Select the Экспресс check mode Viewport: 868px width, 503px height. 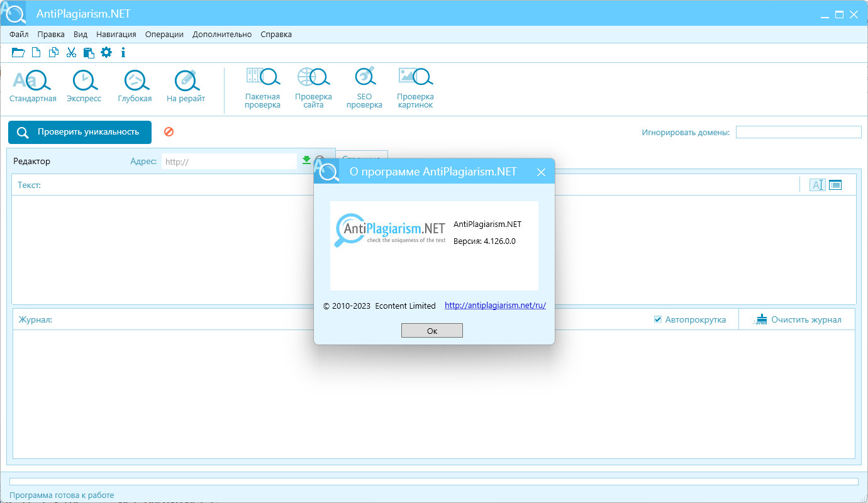point(84,86)
